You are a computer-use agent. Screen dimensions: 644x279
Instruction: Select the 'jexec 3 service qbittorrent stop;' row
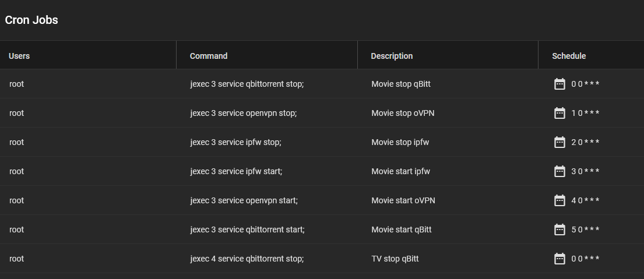click(322, 84)
